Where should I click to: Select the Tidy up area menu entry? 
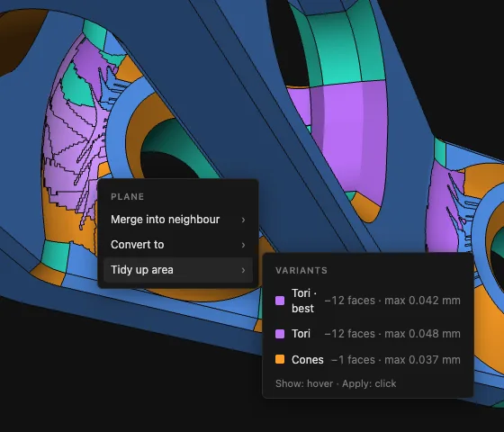pos(178,270)
